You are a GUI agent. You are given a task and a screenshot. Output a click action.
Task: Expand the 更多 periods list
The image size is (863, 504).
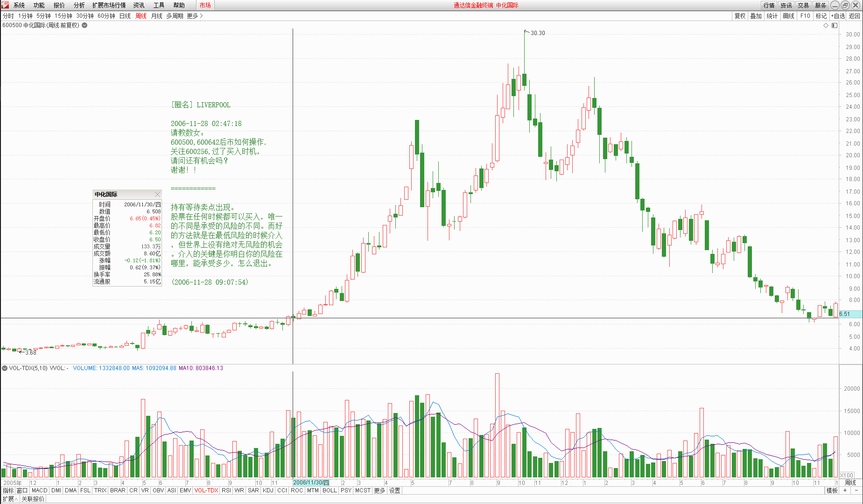[195, 16]
